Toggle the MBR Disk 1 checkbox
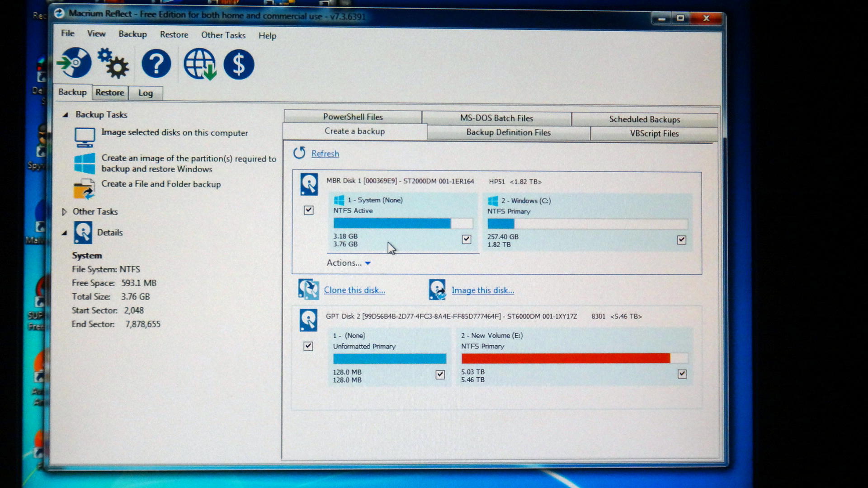Screen dimensions: 868x488 pos(309,210)
